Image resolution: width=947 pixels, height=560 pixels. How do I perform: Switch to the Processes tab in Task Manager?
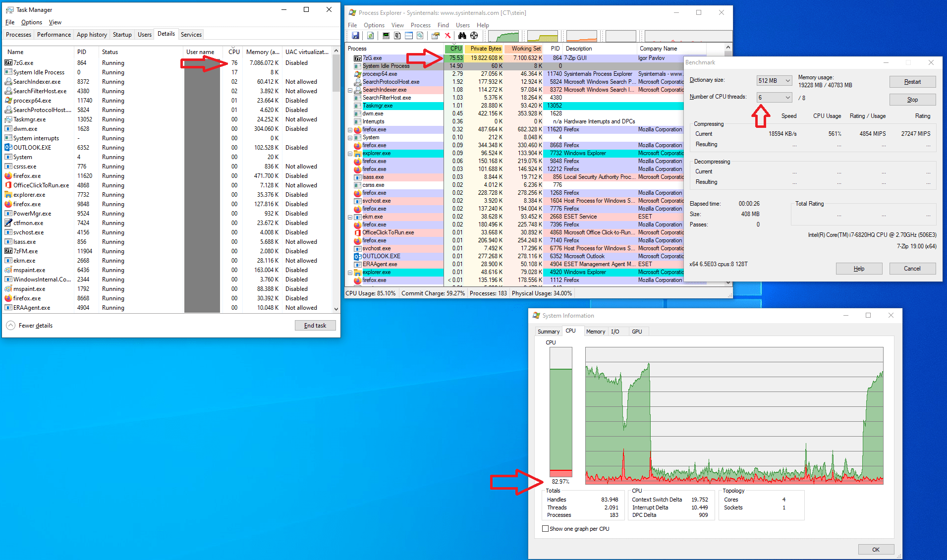coord(18,35)
